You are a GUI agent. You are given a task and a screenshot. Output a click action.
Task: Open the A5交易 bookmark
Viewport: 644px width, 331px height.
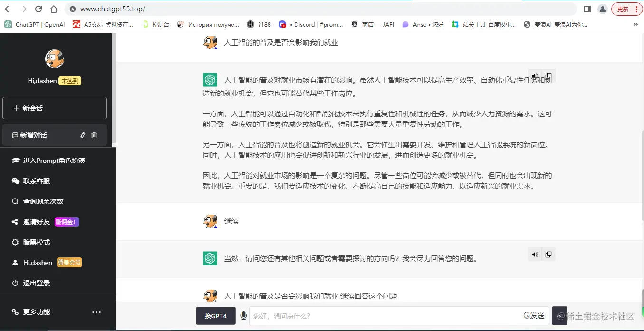pos(103,24)
